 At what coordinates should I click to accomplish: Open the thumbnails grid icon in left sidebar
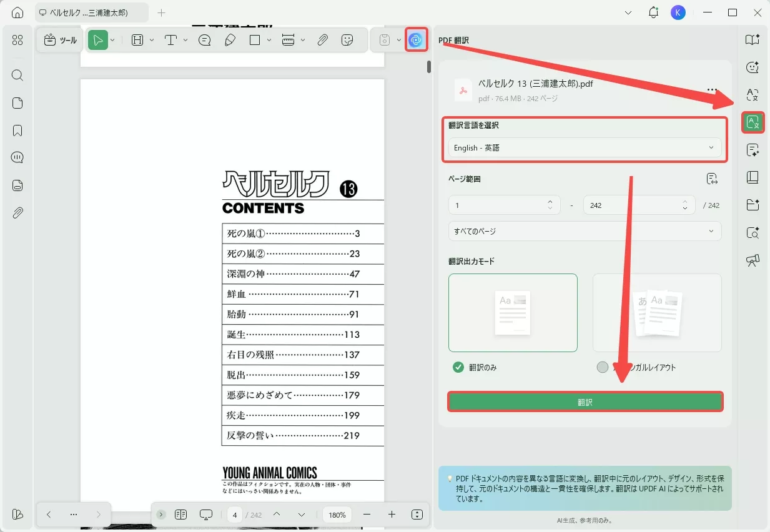(x=17, y=41)
